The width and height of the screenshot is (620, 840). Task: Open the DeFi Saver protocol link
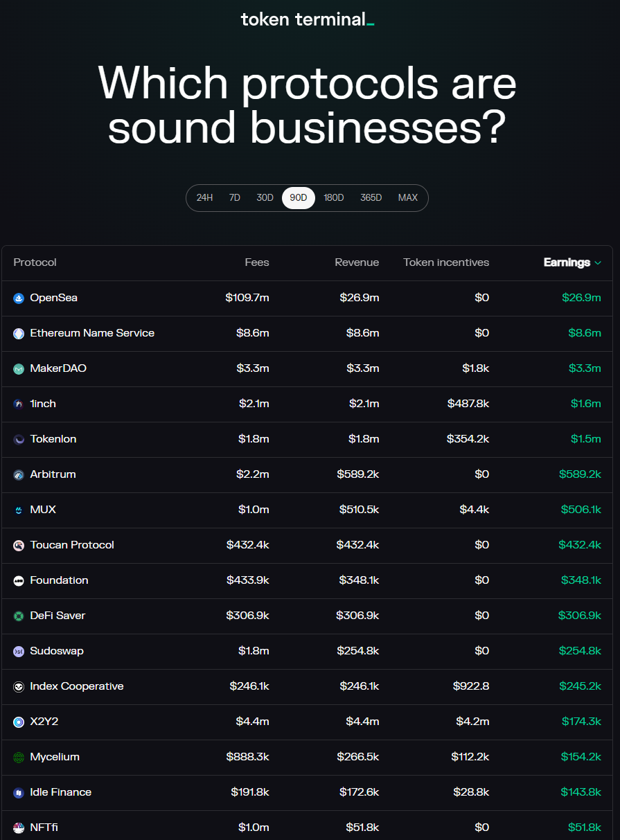[x=57, y=616]
